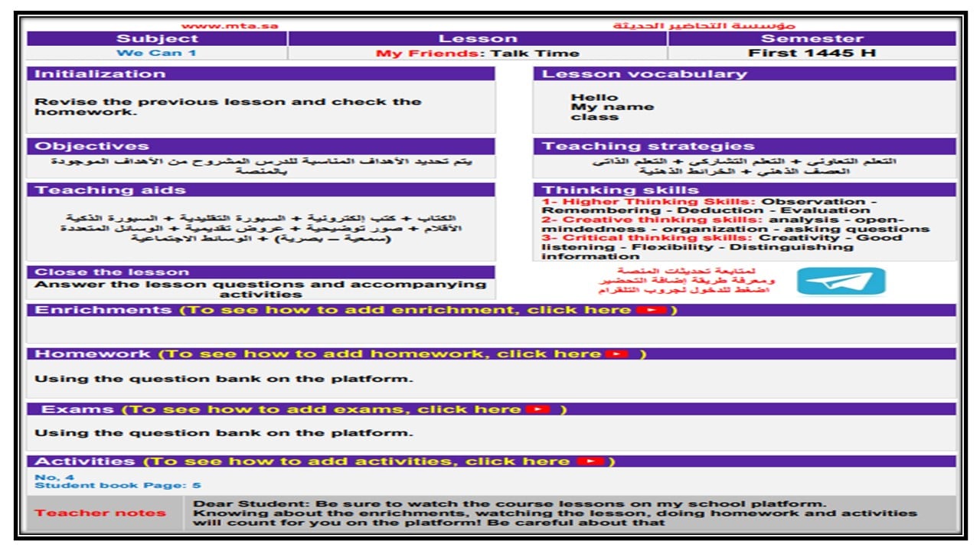Select '1- Higher Thinking Skills:' label
The image size is (980, 551).
click(650, 202)
